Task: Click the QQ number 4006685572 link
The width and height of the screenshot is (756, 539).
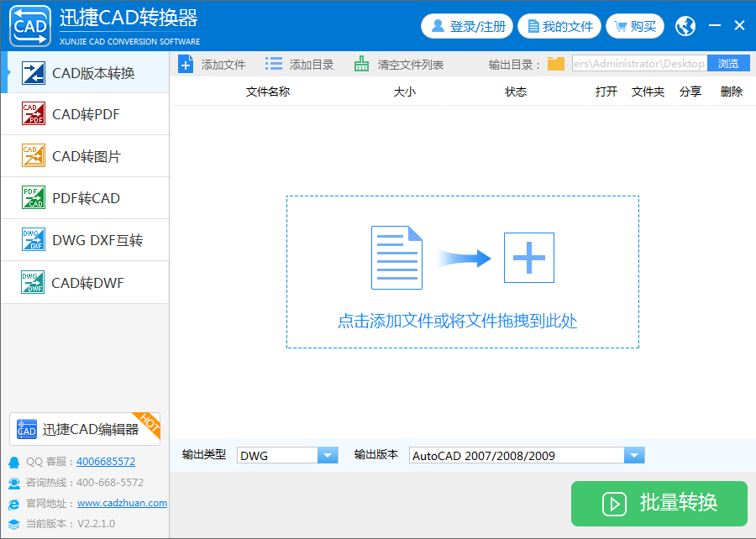Action: pos(106,462)
